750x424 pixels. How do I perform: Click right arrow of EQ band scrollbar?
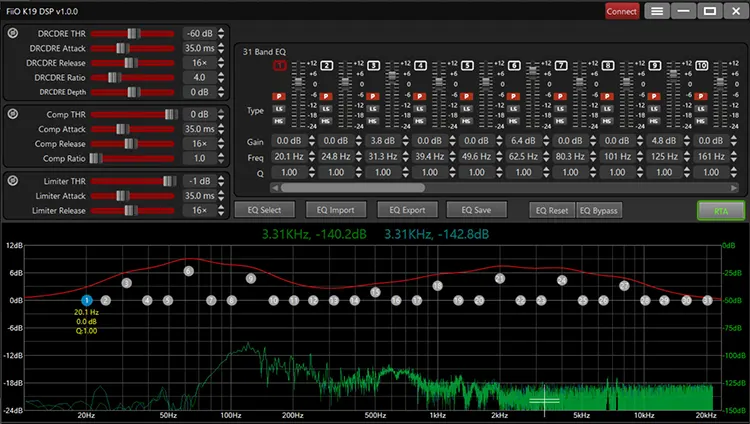734,188
